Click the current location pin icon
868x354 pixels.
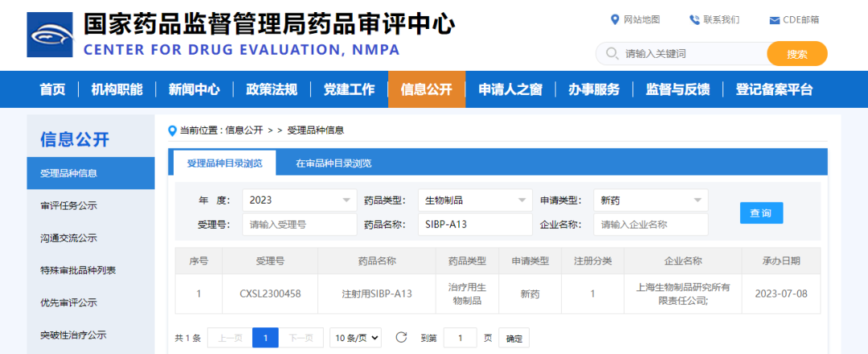click(x=171, y=130)
